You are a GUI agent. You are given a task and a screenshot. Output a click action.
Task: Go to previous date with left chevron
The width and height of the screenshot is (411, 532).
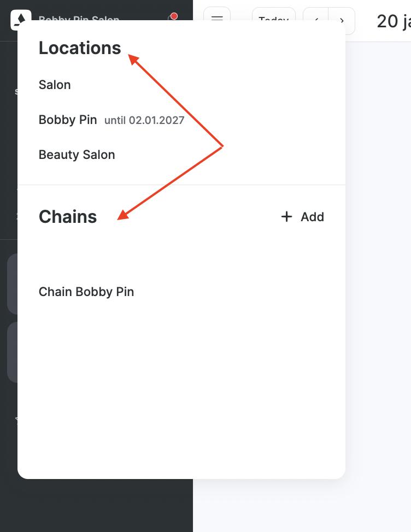click(x=316, y=16)
